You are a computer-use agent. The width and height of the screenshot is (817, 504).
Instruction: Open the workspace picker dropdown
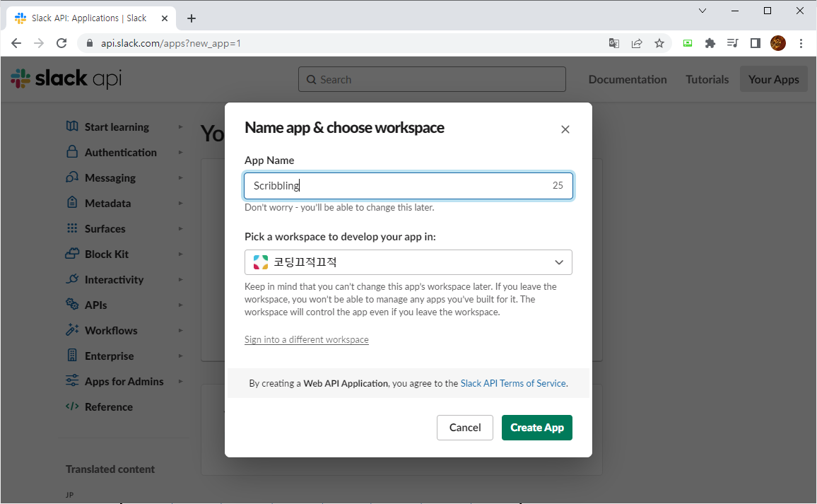(408, 262)
